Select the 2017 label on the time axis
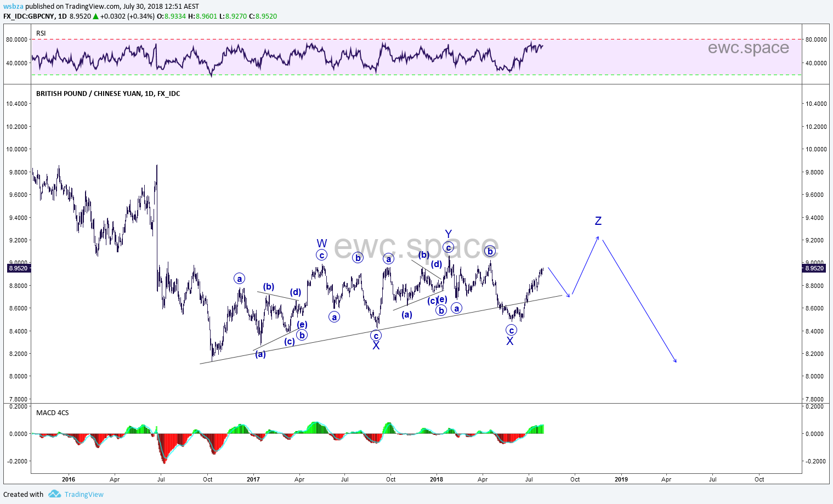The image size is (833, 504). coord(253,479)
